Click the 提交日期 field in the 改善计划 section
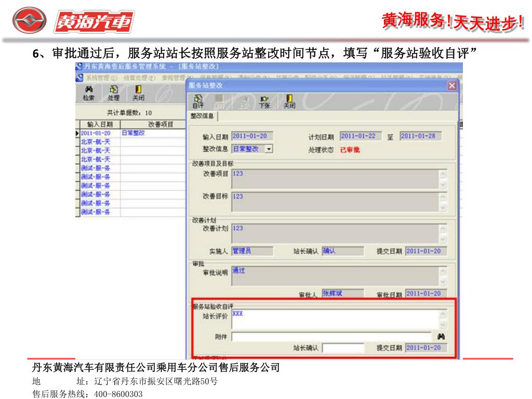The width and height of the screenshot is (532, 399). tap(426, 251)
